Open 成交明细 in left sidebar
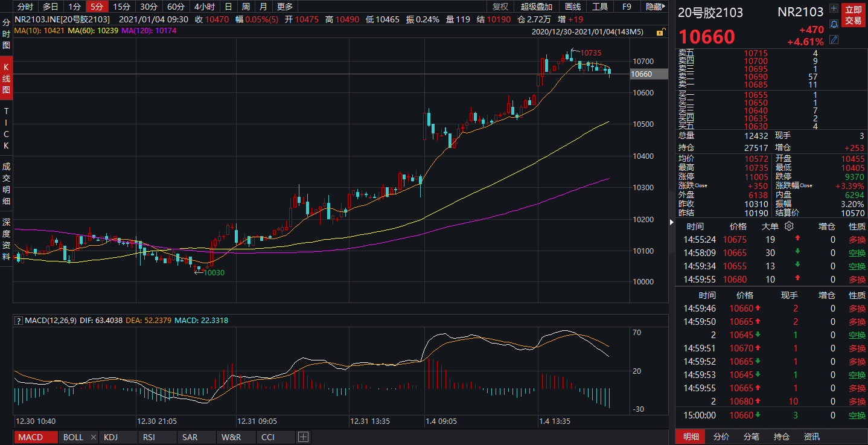The width and height of the screenshot is (868, 445). coord(7,184)
